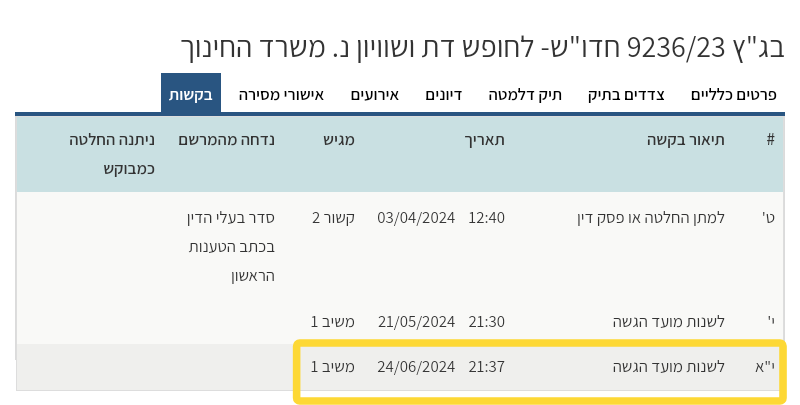Click the תאריך column header
This screenshot has width=800, height=405.
tap(486, 140)
